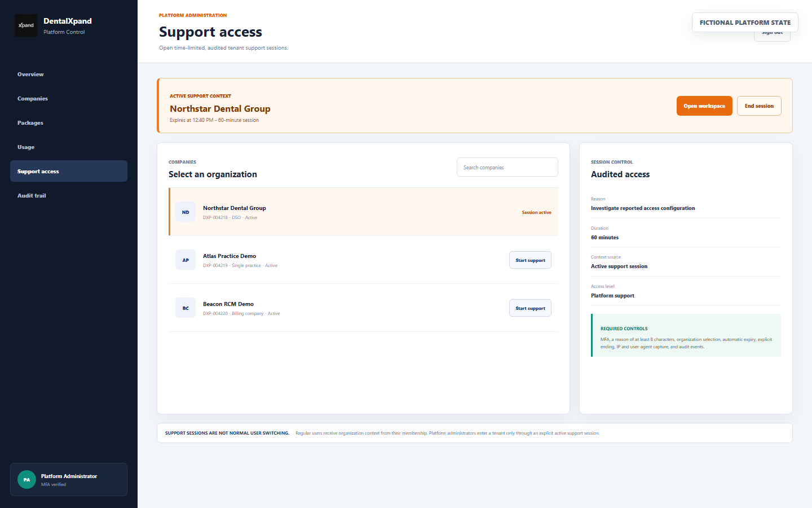Open the Packages section

click(x=69, y=123)
